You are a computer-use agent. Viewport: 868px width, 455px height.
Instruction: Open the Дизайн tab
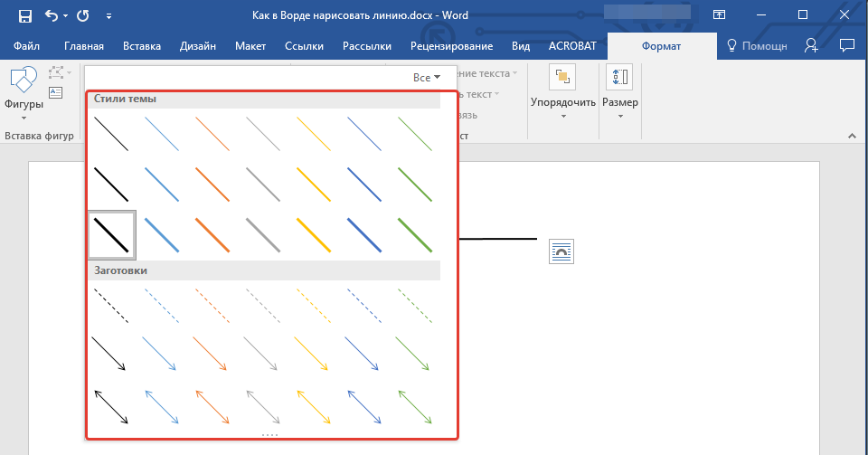tap(198, 46)
